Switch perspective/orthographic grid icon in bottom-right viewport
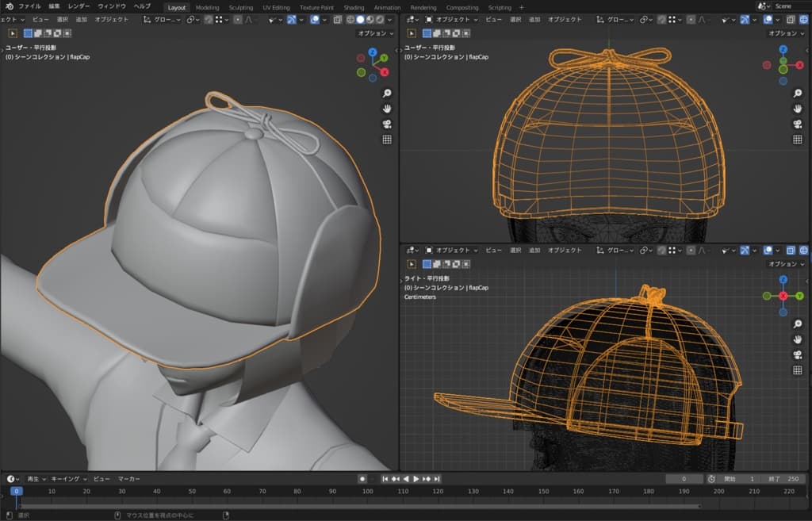This screenshot has height=521, width=812. 797,370
